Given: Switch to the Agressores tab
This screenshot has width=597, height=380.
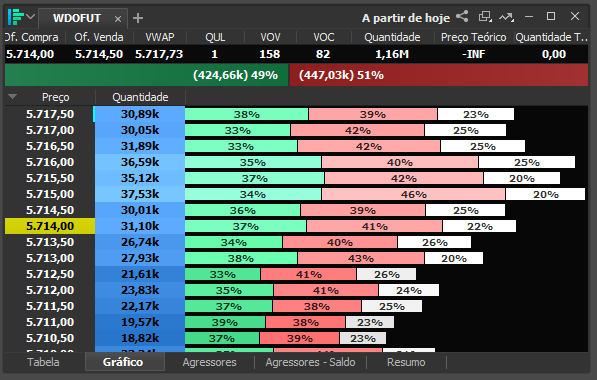Looking at the screenshot, I should point(209,362).
